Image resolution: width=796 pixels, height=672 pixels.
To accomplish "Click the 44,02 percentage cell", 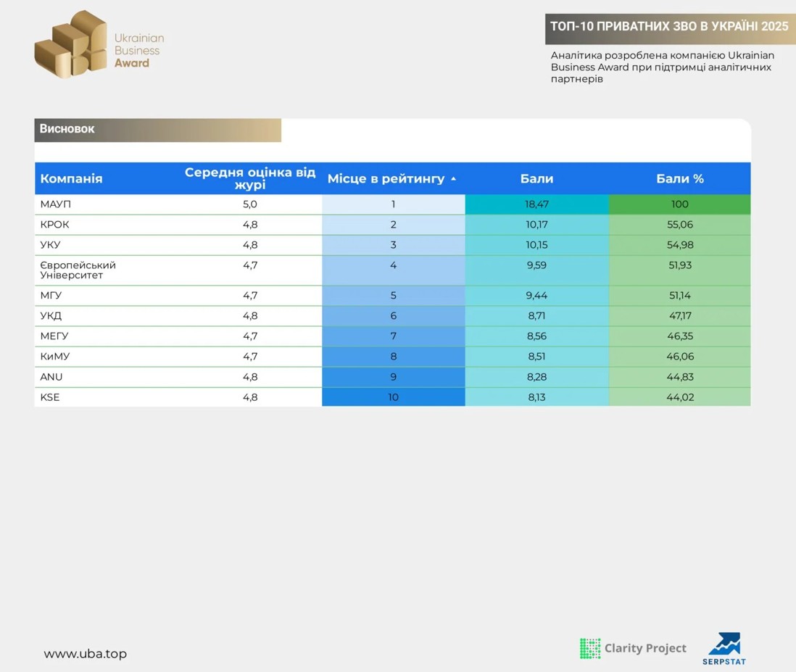I will pos(679,397).
